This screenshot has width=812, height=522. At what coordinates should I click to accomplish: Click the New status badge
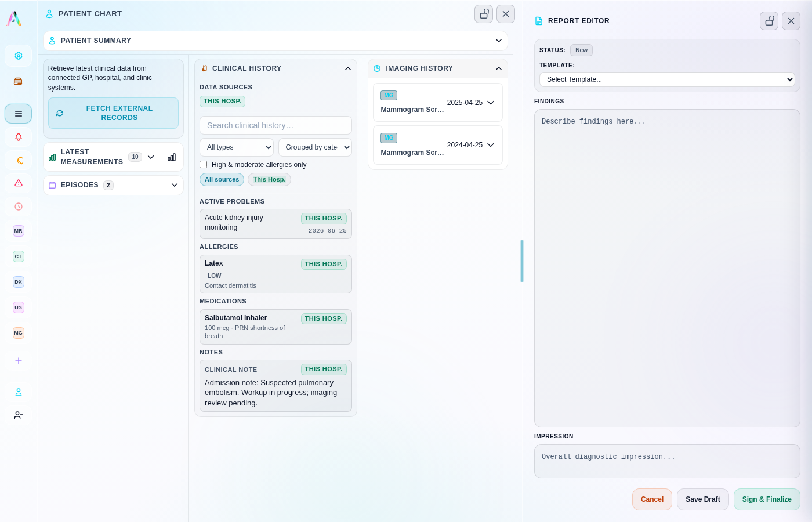coord(581,50)
